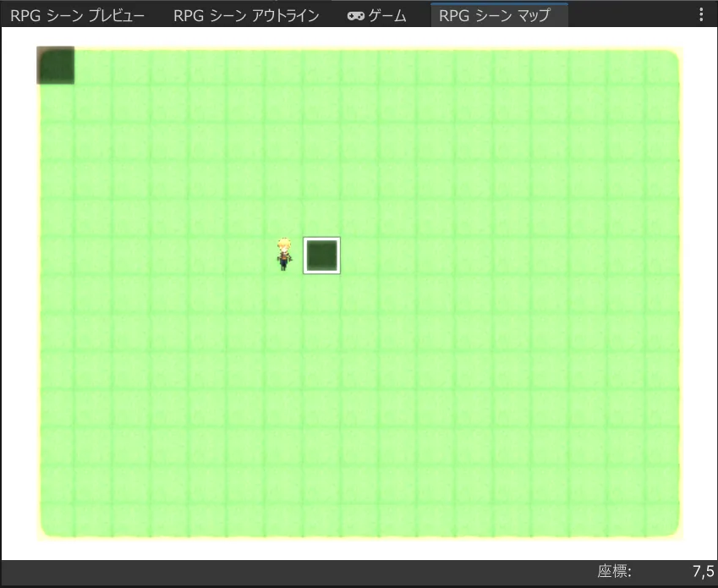Screen dimensions: 718x588
Task: Open the three-dot panel options menu
Action: (700, 15)
